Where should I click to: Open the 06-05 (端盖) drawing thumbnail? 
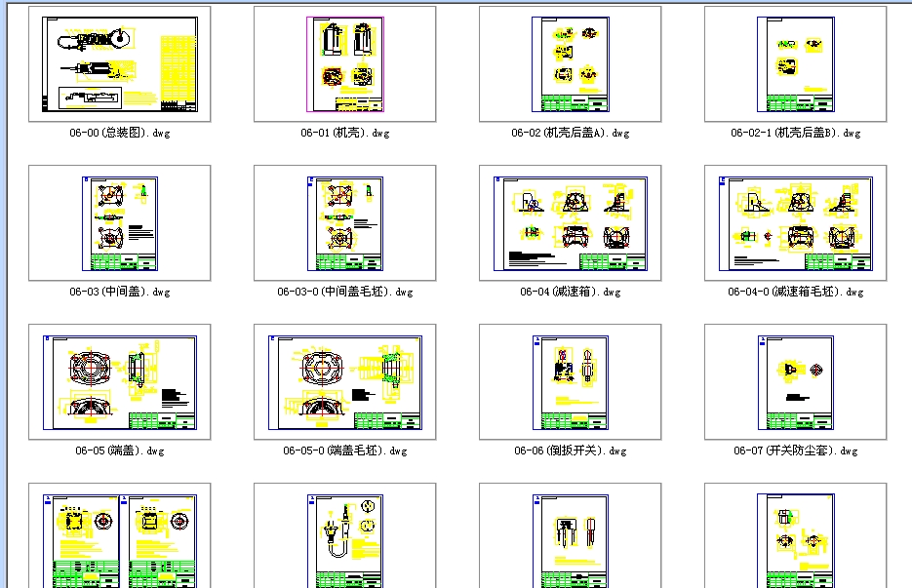tap(119, 381)
